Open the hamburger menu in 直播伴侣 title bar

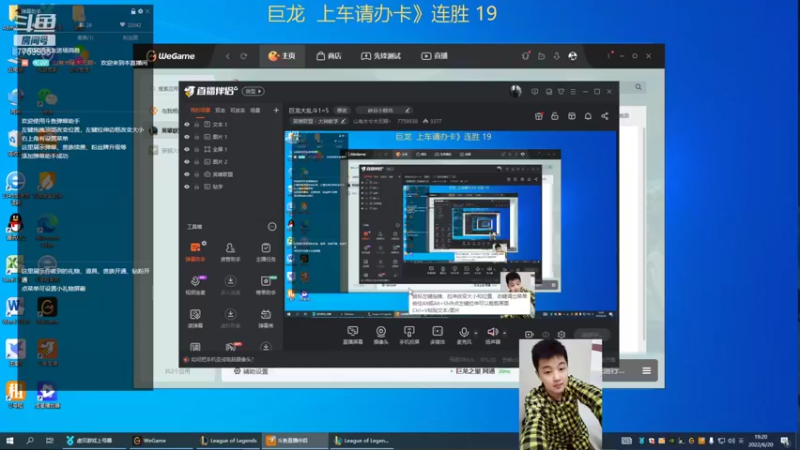[573, 92]
